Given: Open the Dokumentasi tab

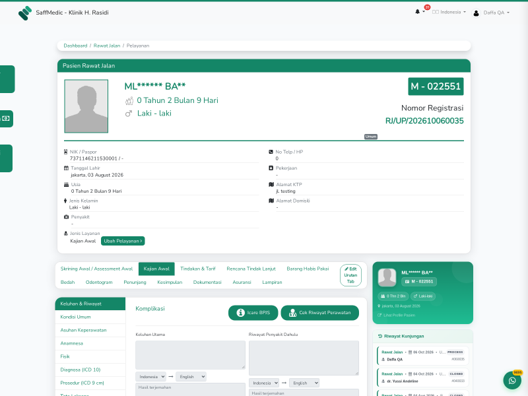Looking at the screenshot, I should pyautogui.click(x=207, y=282).
